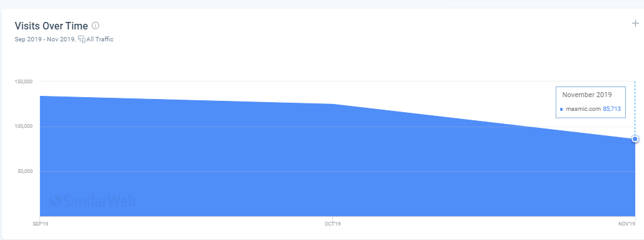Click the SimilarWeb watermark logo in chart
Screen dimensions: 644x240
coord(92,201)
